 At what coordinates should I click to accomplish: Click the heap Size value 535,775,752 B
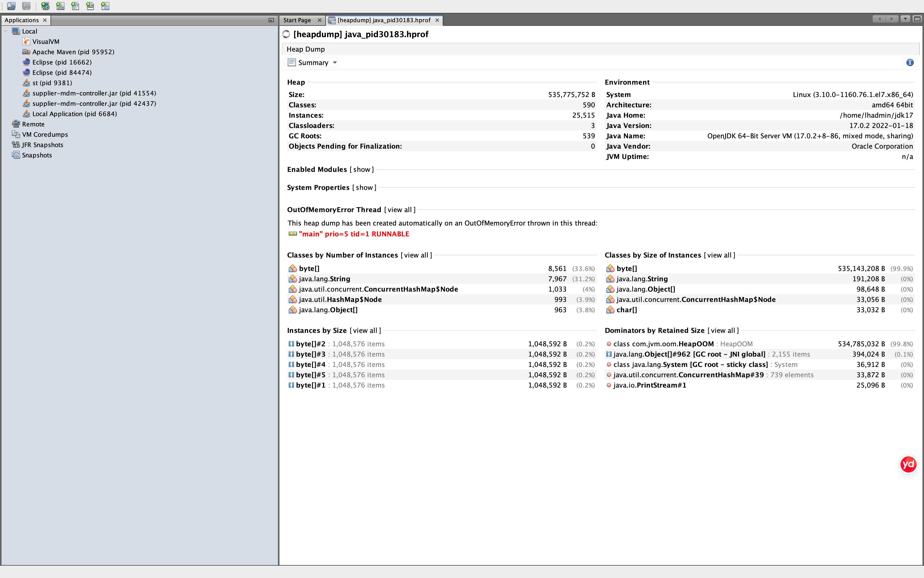click(x=572, y=94)
